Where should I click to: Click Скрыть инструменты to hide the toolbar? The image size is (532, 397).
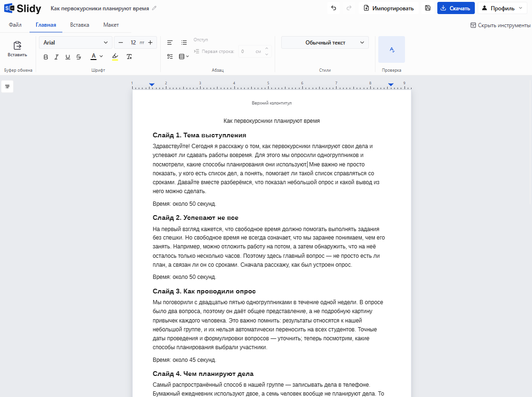click(501, 25)
